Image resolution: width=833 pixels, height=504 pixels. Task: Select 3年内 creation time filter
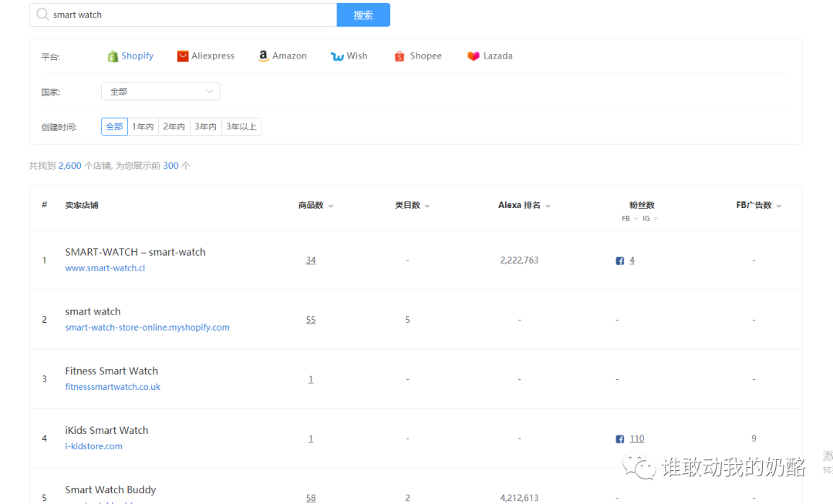click(x=206, y=126)
